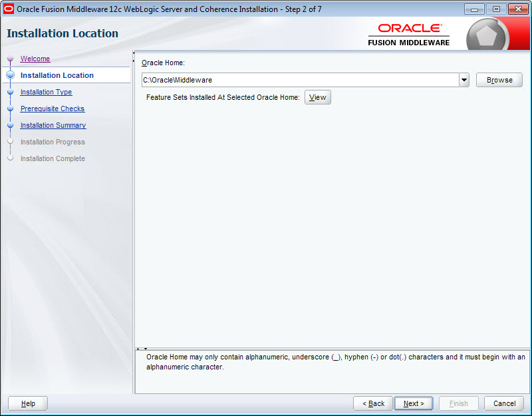Click the 'Oracle Home:' label
The height and width of the screenshot is (416, 532).
coord(163,63)
